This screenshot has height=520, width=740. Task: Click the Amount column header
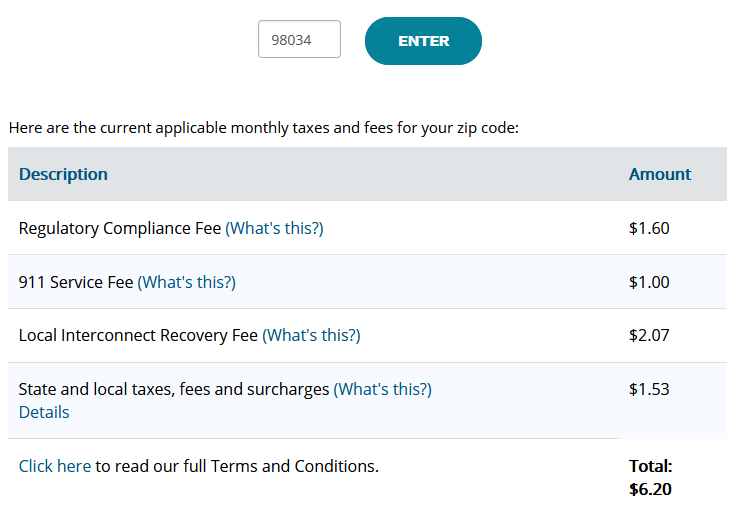click(x=660, y=175)
